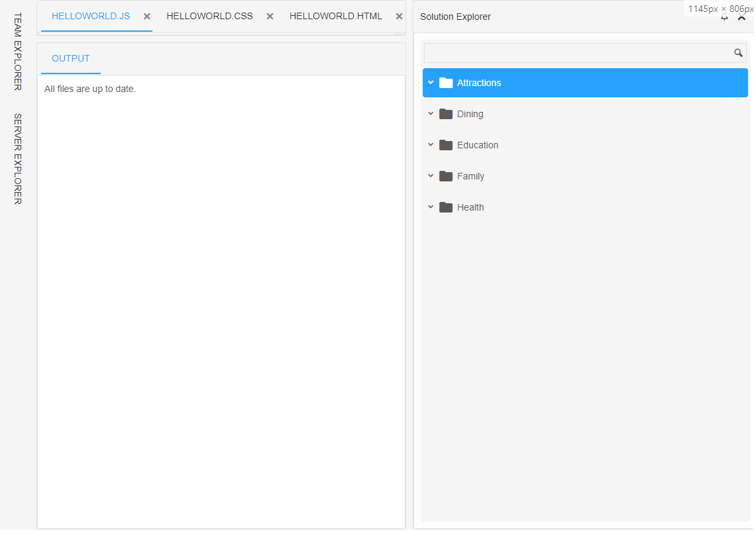The height and width of the screenshot is (533, 756).
Task: Click the Education folder icon
Action: (446, 145)
